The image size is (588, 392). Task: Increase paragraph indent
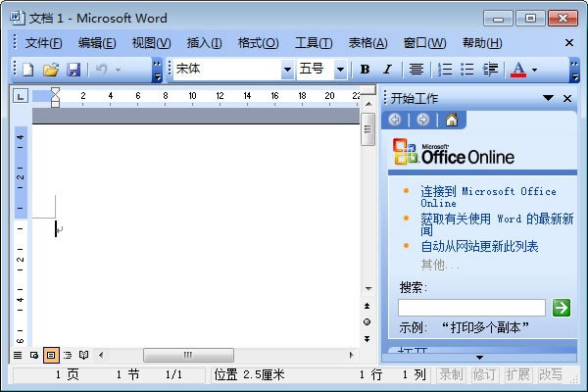coord(490,70)
